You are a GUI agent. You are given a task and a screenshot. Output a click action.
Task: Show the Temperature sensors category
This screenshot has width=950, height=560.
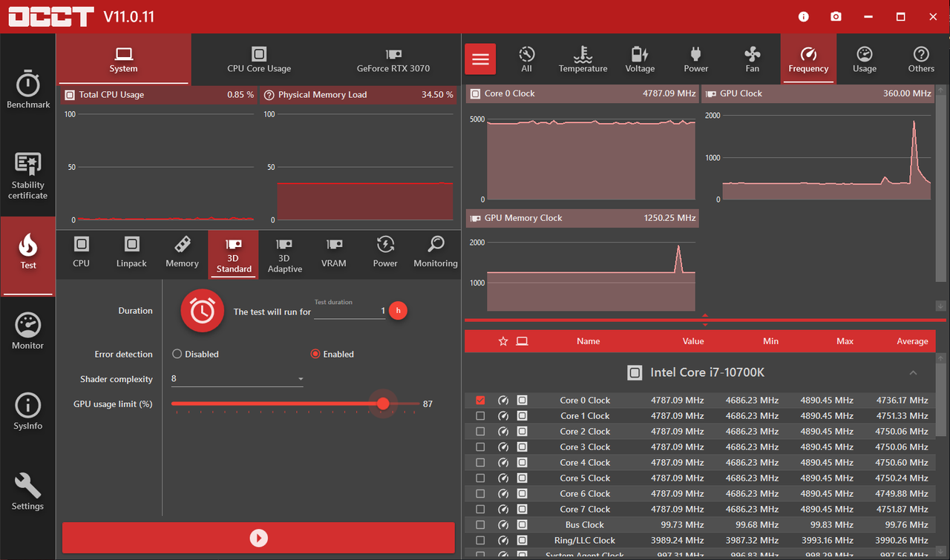(x=583, y=59)
